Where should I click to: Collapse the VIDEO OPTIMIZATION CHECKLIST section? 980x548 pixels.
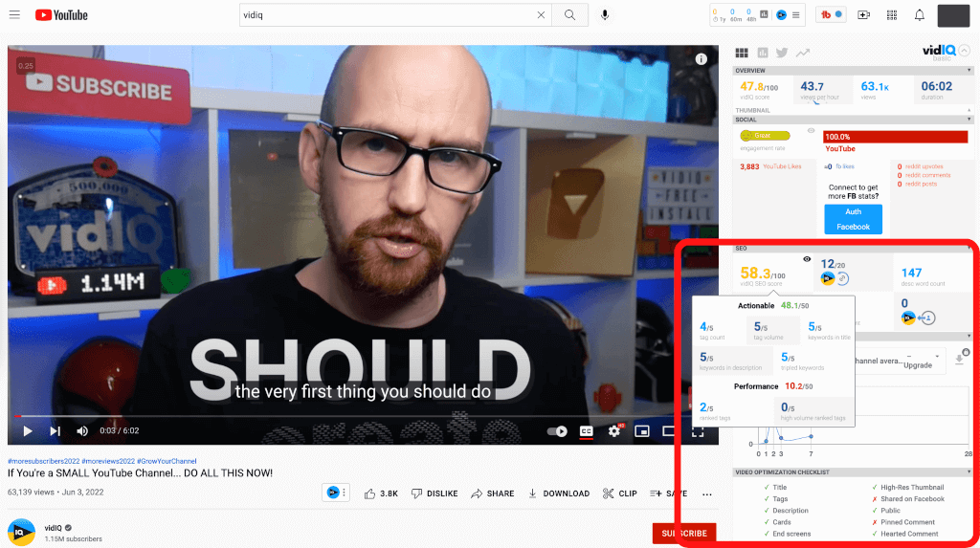click(969, 471)
